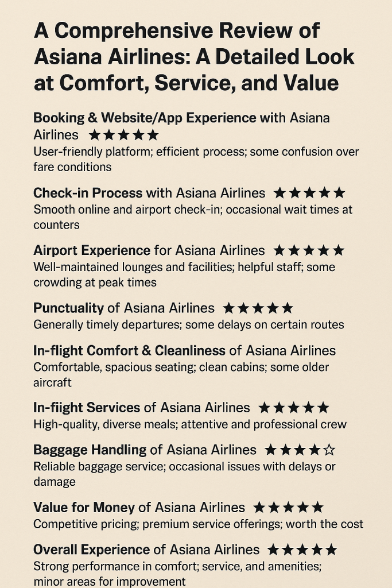Click the Overall Experience star rating
Image resolution: width=392 pixels, height=588 pixels.
302,550
